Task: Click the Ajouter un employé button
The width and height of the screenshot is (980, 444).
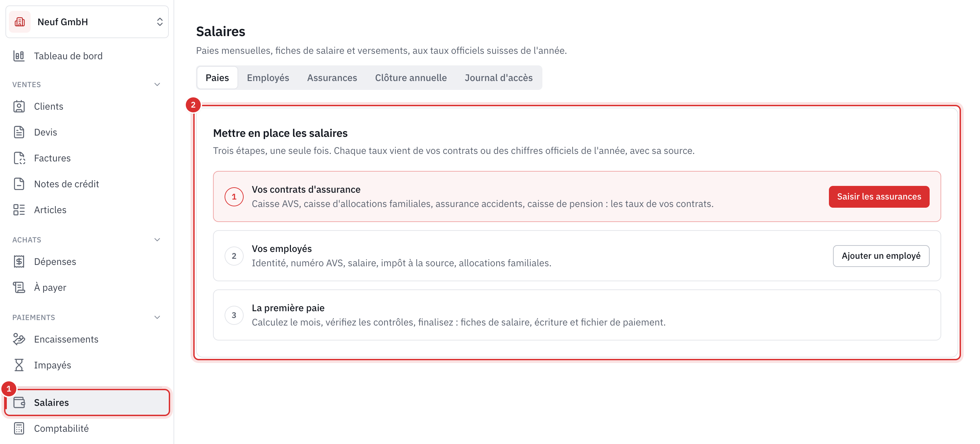Action: 881,256
